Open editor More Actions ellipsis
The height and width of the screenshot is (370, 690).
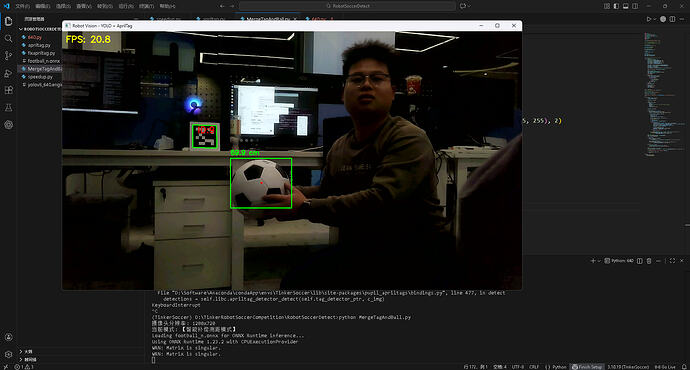682,19
